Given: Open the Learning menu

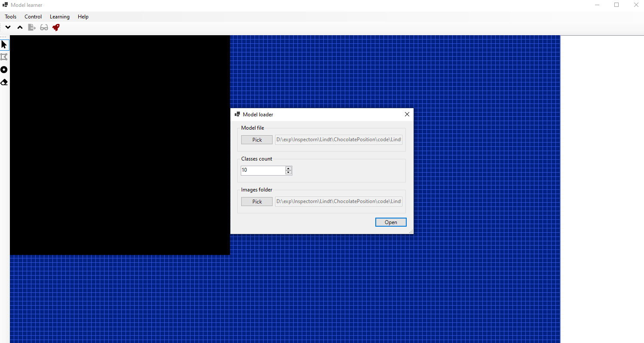Looking at the screenshot, I should click(59, 17).
